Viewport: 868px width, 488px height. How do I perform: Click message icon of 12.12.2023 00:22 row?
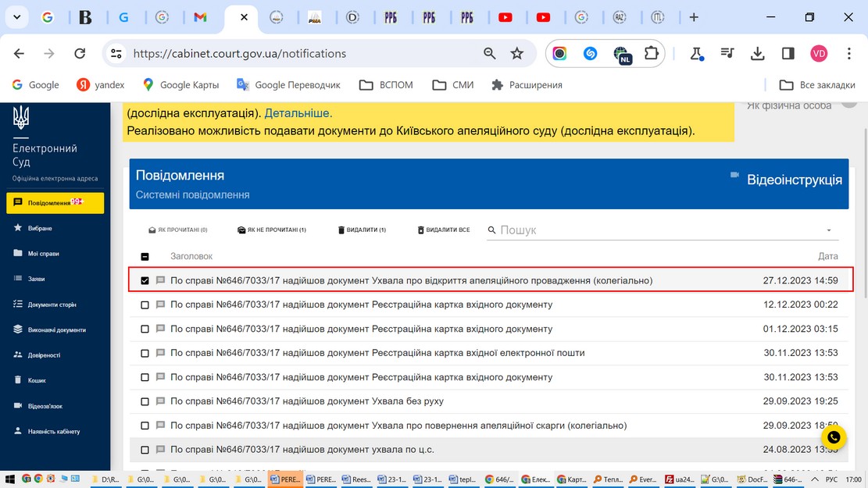(160, 305)
